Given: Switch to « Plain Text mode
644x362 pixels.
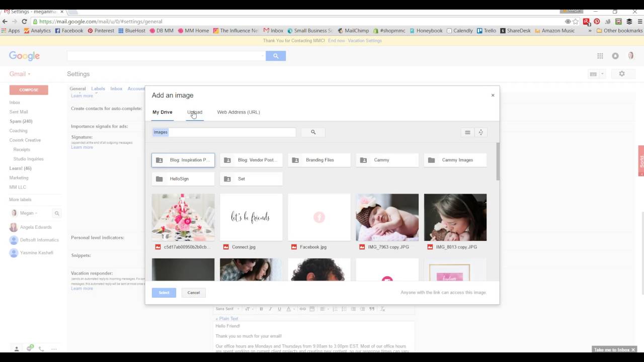Looking at the screenshot, I should click(x=227, y=319).
